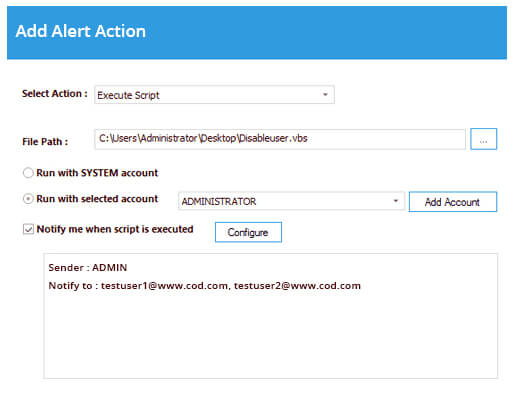
Task: Click the File Path label
Action: 45,142
